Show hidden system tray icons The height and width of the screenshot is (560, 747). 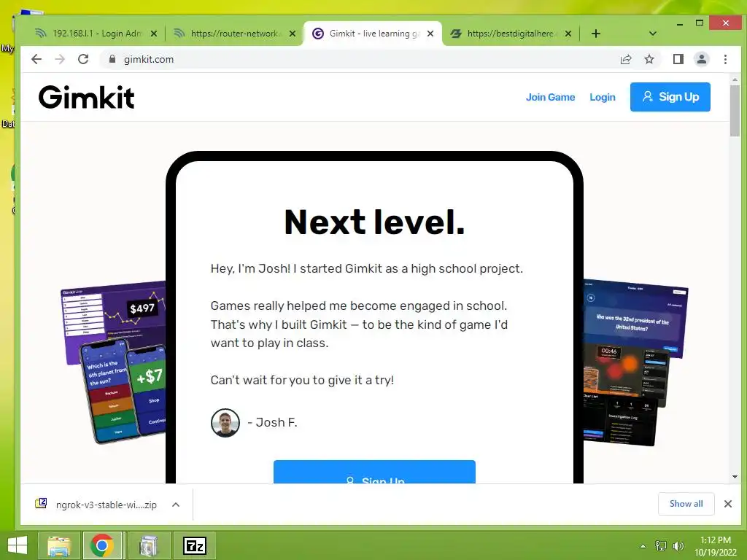[x=643, y=546]
